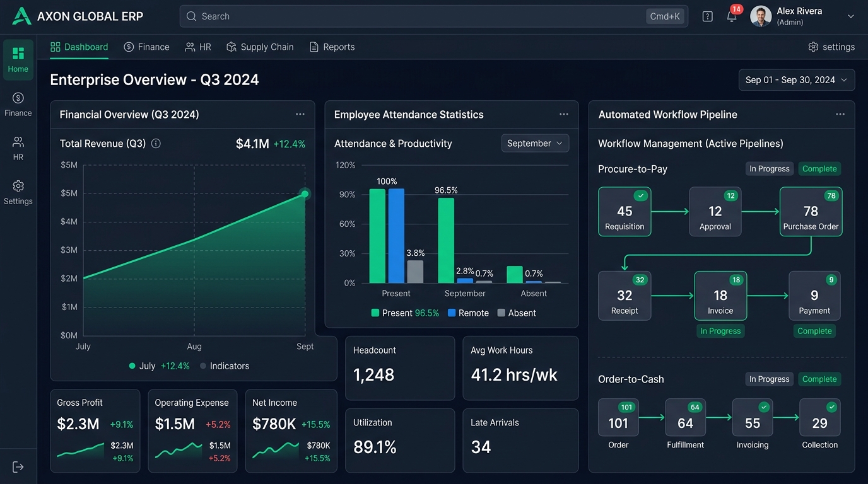
Task: Open the notifications bell showing 14
Action: [732, 16]
